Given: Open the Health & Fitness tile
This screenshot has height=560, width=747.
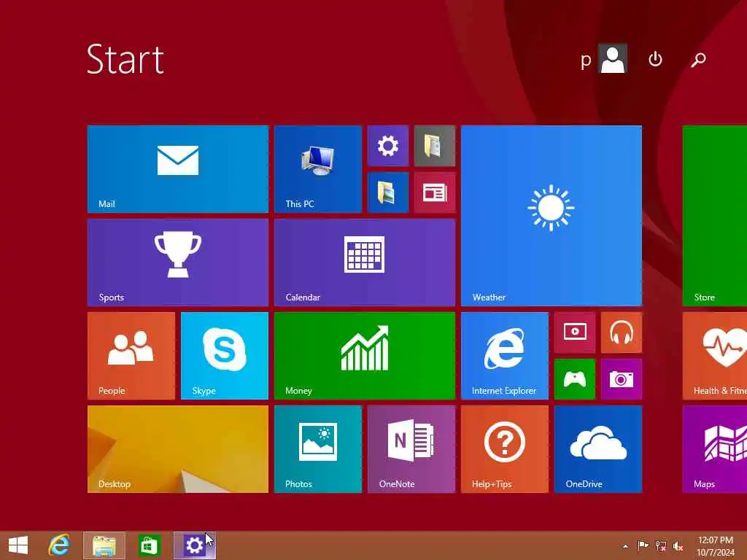Looking at the screenshot, I should [x=715, y=356].
